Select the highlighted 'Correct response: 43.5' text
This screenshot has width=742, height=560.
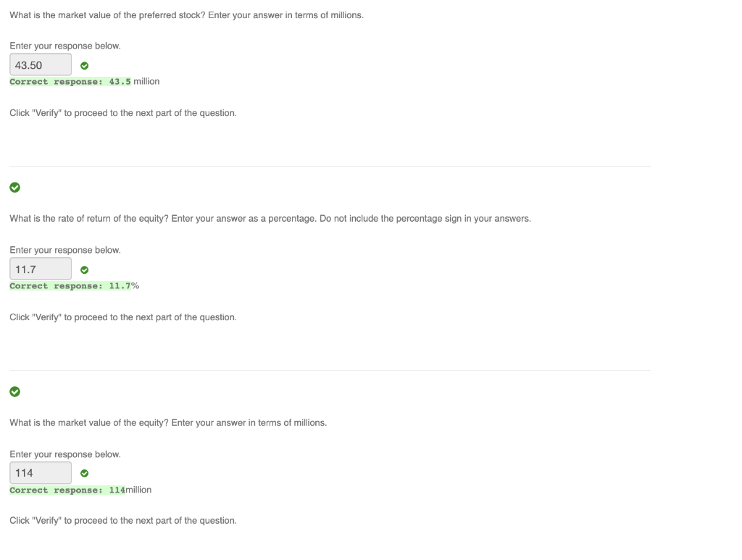pyautogui.click(x=70, y=81)
